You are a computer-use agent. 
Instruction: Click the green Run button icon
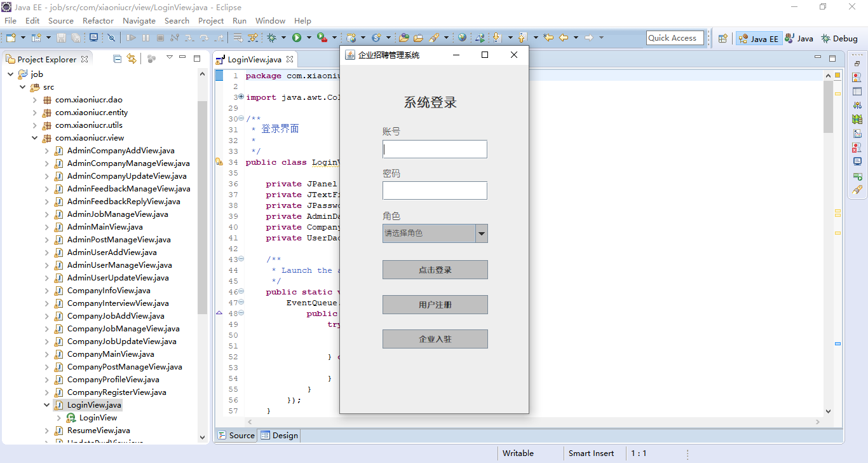297,38
